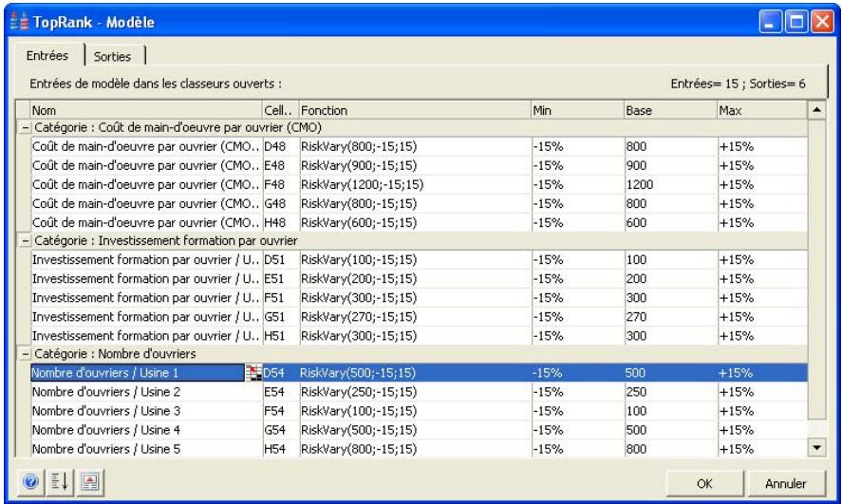Click the OK button
This screenshot has height=504, width=842.
coord(704,484)
